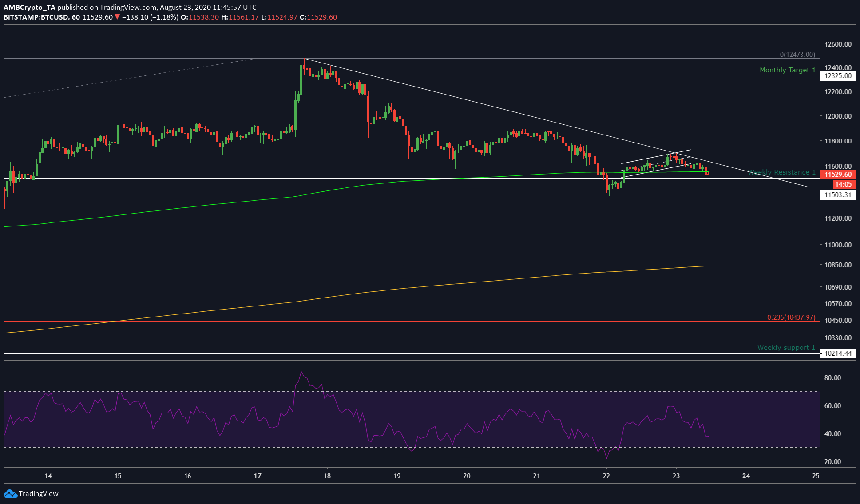Click the red current price tag 11529.60
Screen dimensions: 860x504
tap(838, 175)
